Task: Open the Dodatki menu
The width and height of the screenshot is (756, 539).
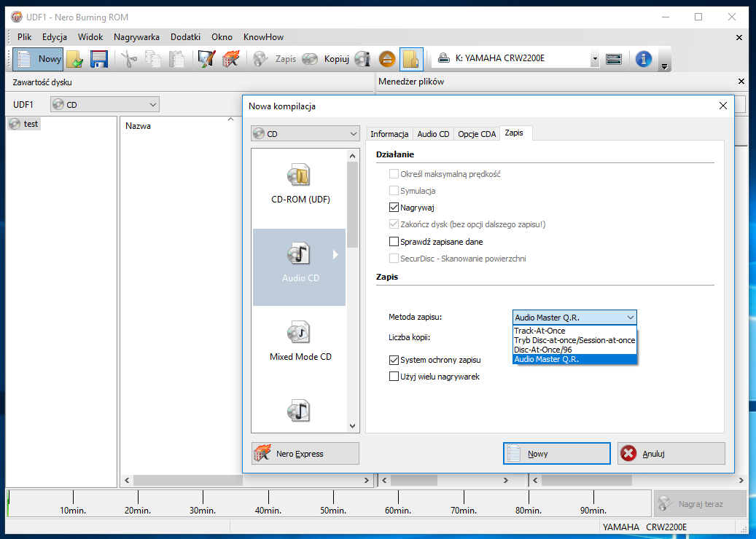Action: pos(186,37)
